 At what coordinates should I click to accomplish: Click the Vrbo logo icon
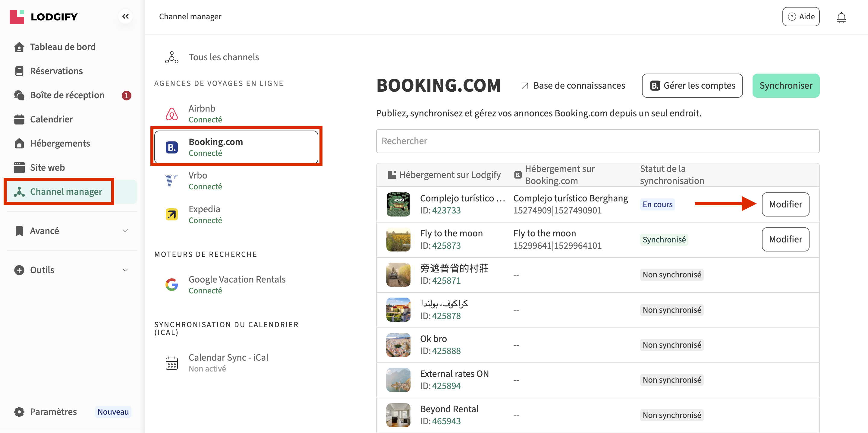click(171, 181)
